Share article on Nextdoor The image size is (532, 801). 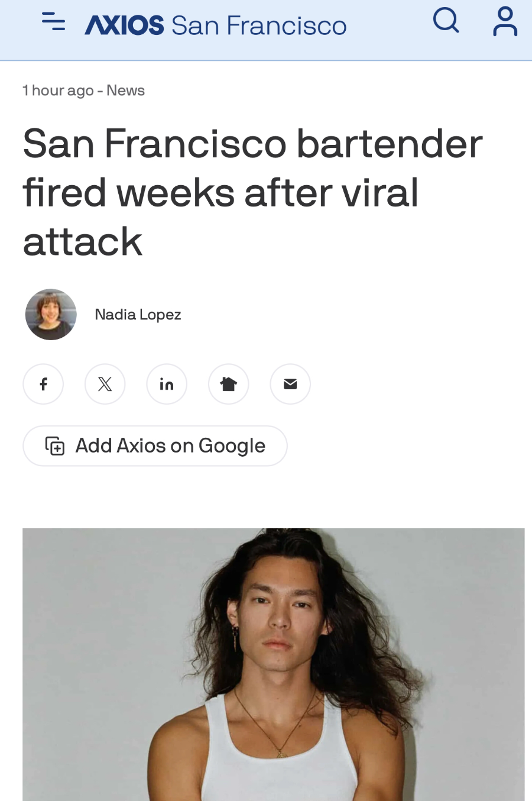[x=229, y=384]
